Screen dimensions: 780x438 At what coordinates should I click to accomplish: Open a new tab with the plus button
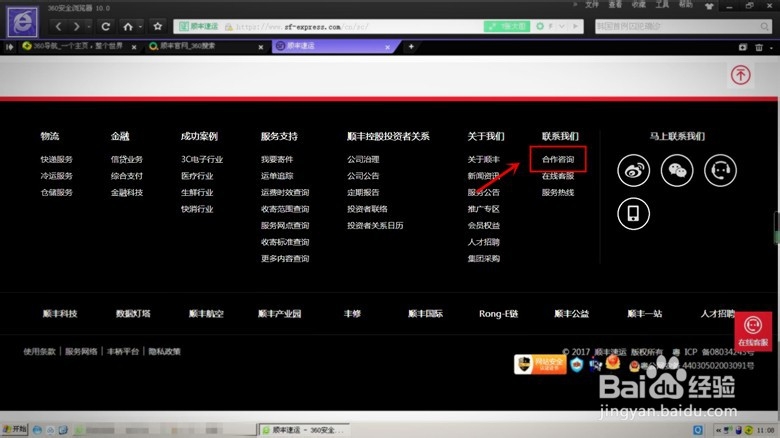coord(411,46)
